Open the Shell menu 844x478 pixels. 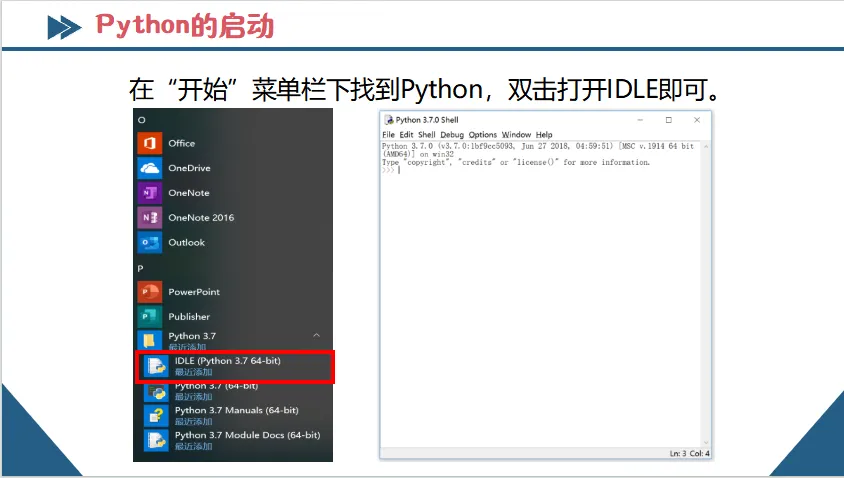427,135
